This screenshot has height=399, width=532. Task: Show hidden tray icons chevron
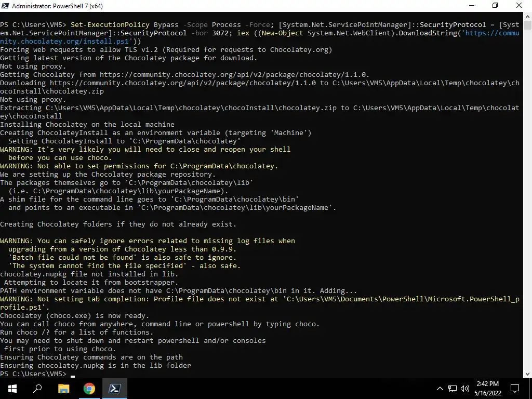[x=440, y=389]
